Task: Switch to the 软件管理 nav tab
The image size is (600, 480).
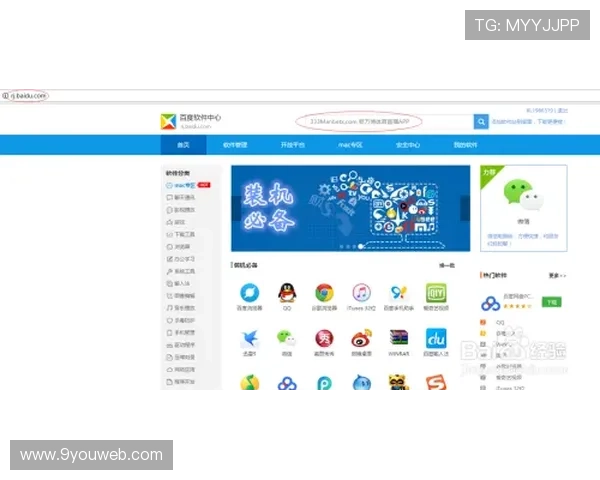Action: 235,145
